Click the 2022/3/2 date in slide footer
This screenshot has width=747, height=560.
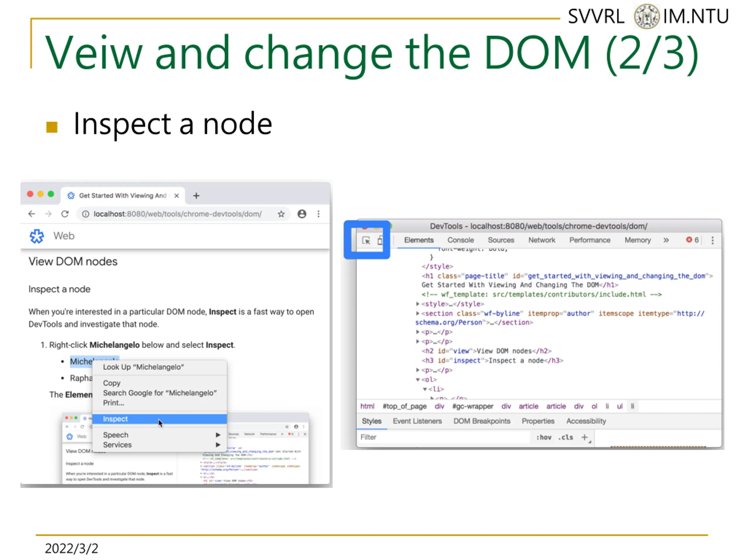71,549
